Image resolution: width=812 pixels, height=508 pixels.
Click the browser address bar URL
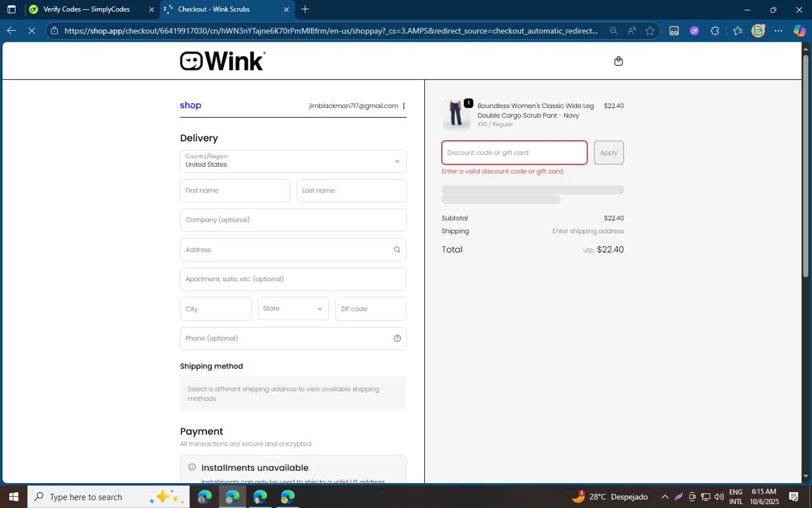pyautogui.click(x=331, y=31)
